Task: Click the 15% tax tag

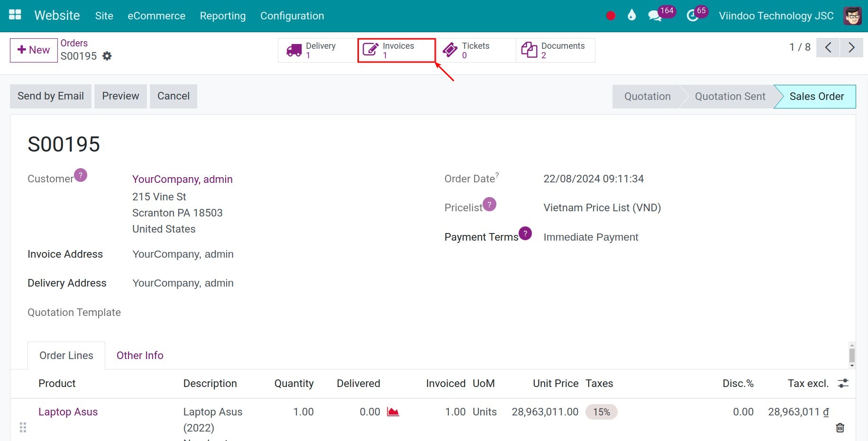Action: (x=602, y=412)
